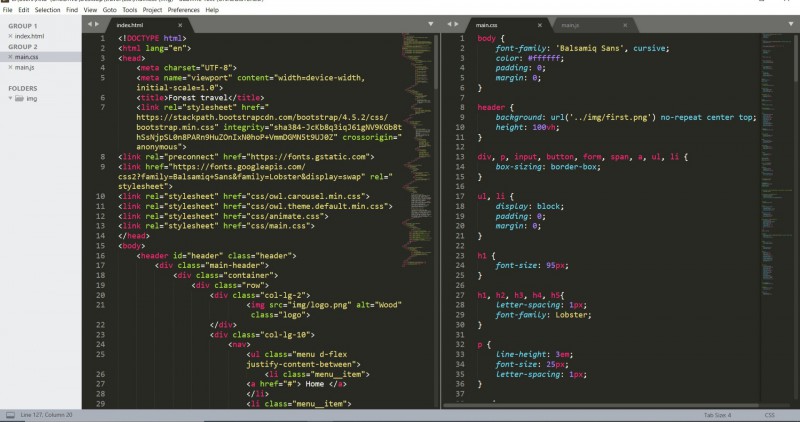Click line number 23 in main.css gutter
Image resolution: width=800 pixels, height=422 pixels.
(x=460, y=256)
